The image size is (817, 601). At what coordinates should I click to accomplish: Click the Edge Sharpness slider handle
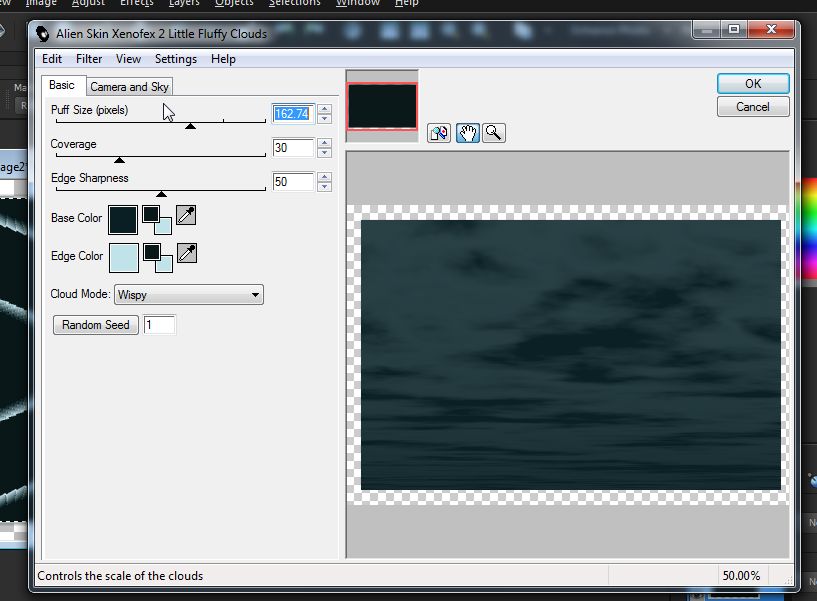tap(162, 194)
